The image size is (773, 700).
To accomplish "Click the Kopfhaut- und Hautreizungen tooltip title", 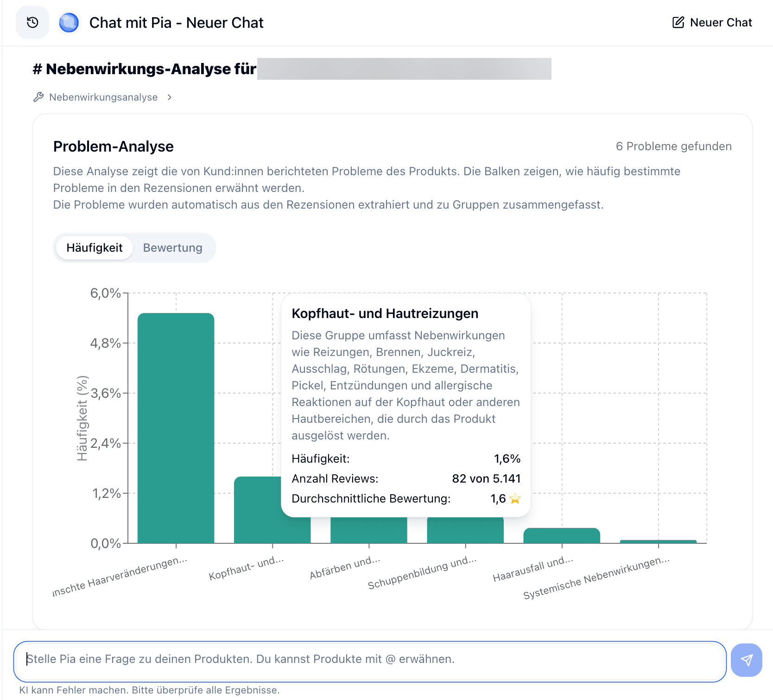I will click(x=384, y=313).
